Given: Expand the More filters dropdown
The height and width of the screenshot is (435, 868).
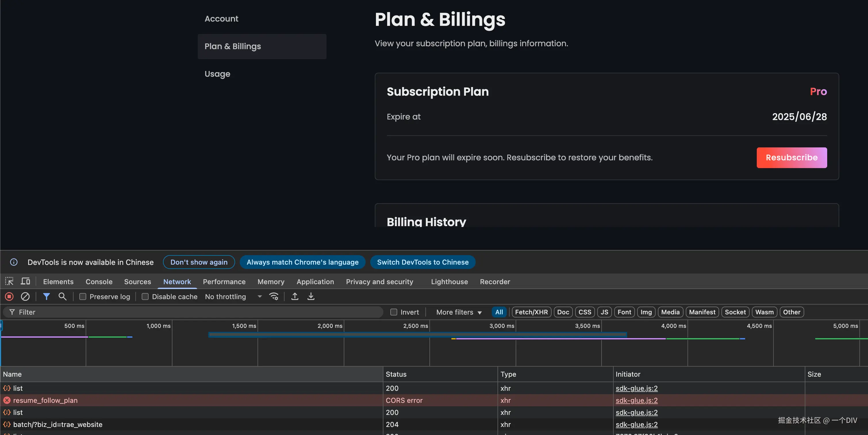Looking at the screenshot, I should tap(459, 312).
